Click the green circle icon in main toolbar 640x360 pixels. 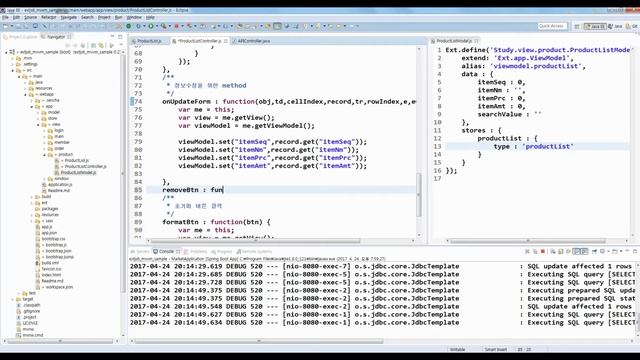click(129, 26)
